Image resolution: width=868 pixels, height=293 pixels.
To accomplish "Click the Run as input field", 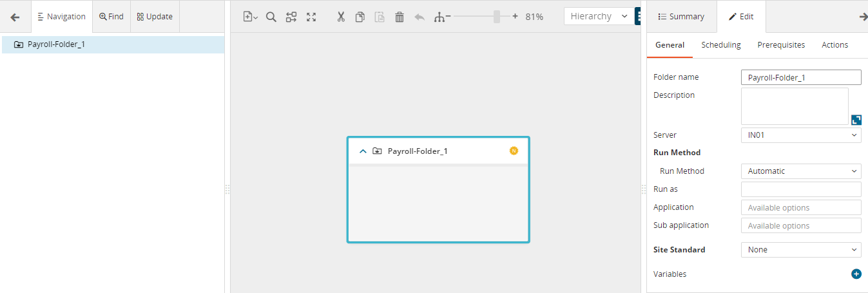I will [800, 189].
